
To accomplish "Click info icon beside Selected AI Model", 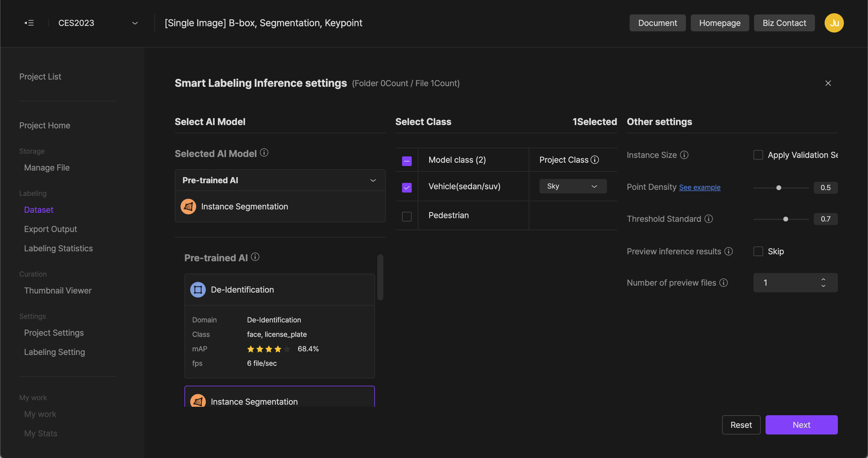I will [264, 152].
